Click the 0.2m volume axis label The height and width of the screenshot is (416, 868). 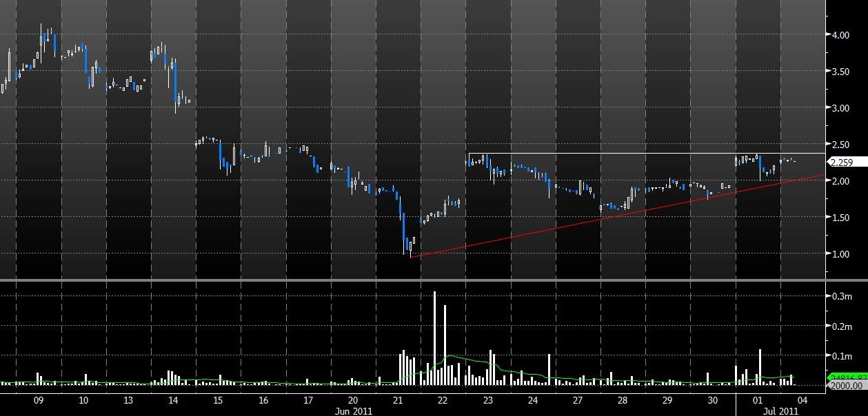842,326
